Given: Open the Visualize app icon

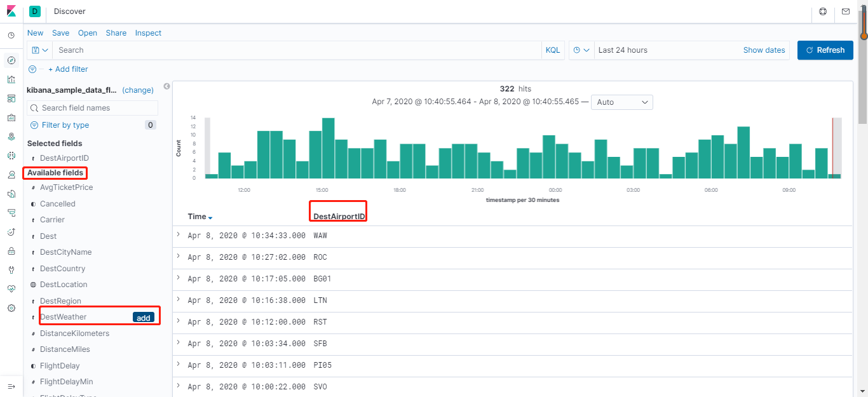Looking at the screenshot, I should tap(11, 79).
